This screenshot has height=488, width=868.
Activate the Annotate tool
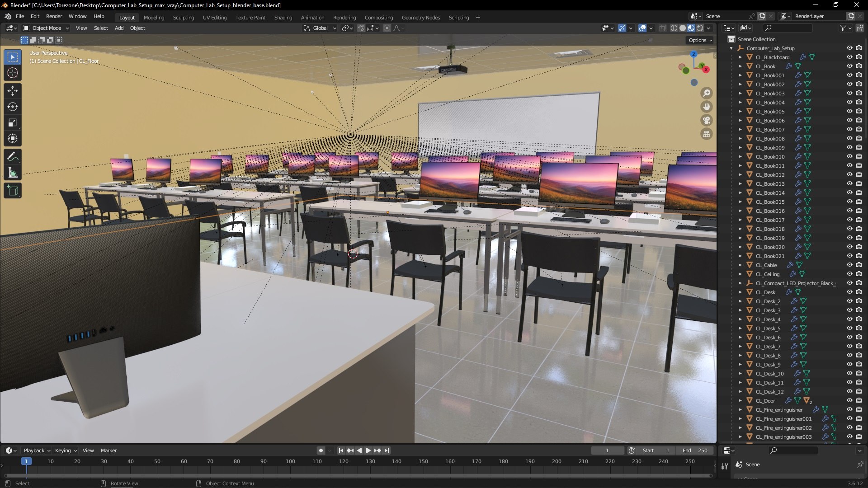point(13,157)
